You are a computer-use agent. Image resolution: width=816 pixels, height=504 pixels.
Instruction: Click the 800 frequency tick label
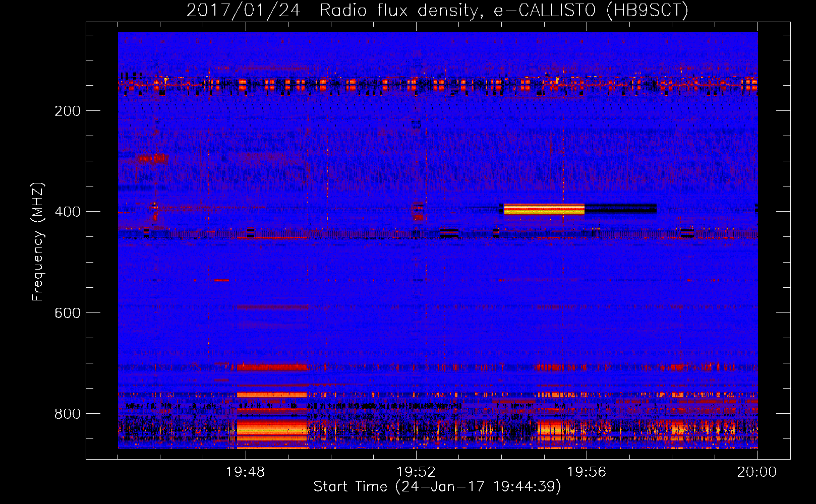click(x=68, y=414)
